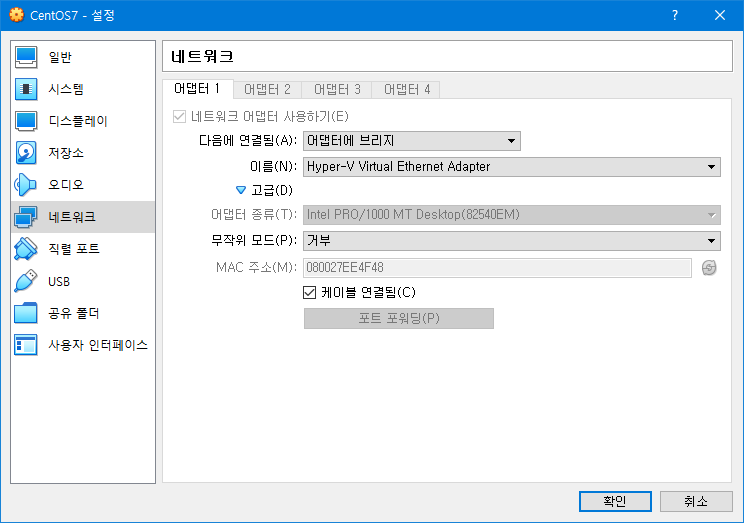
Task: Select USB text label in sidebar
Action: point(59,281)
